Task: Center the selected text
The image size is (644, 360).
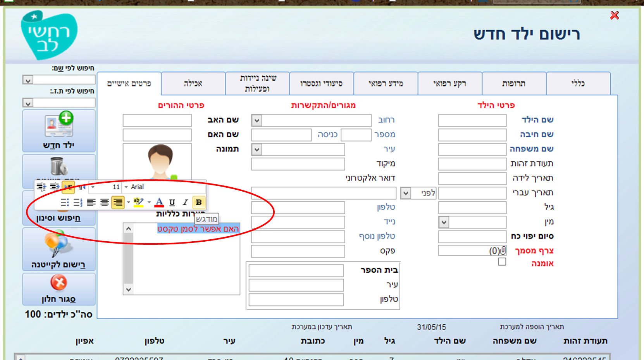Action: pyautogui.click(x=104, y=202)
